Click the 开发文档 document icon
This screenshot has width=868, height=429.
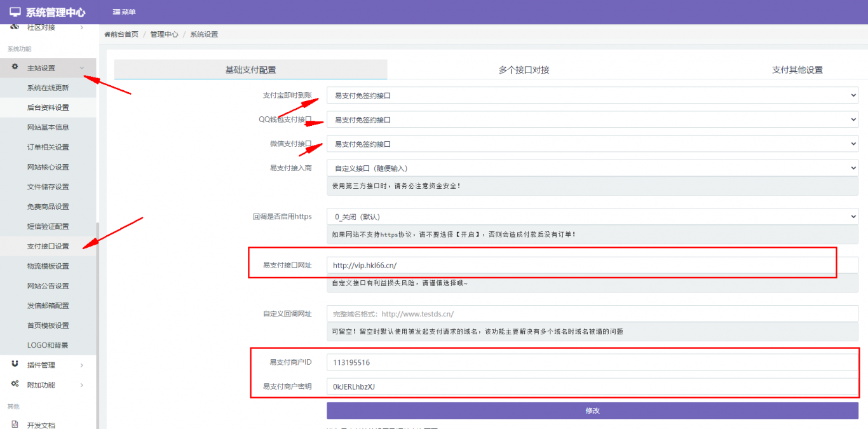click(x=15, y=425)
